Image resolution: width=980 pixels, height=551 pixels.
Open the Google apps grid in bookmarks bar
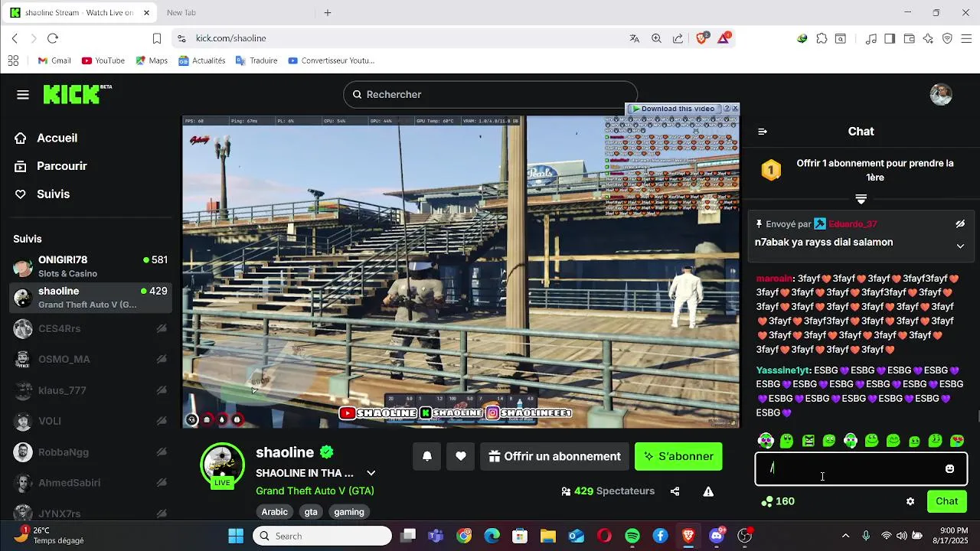click(x=13, y=60)
